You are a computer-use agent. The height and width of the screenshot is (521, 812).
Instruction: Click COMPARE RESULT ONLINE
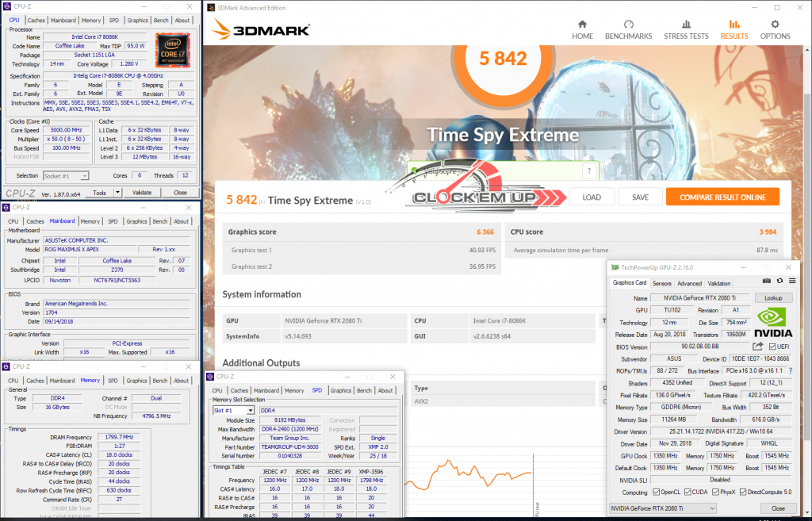[722, 197]
